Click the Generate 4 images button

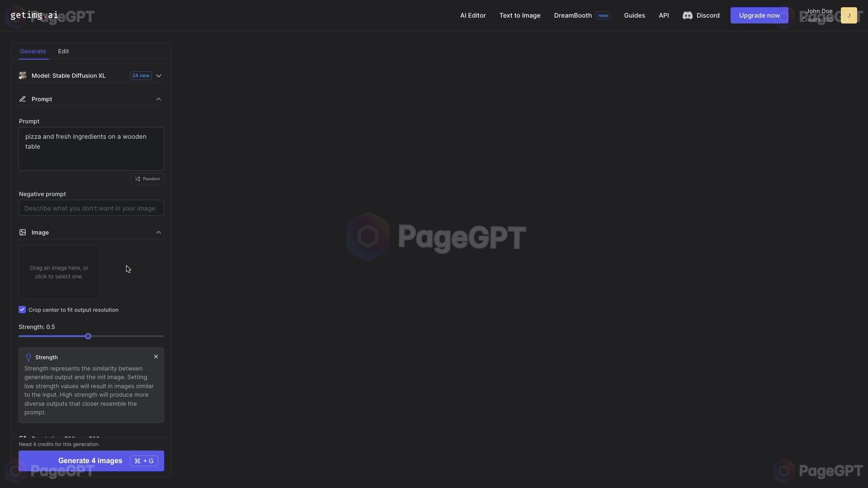tap(90, 460)
